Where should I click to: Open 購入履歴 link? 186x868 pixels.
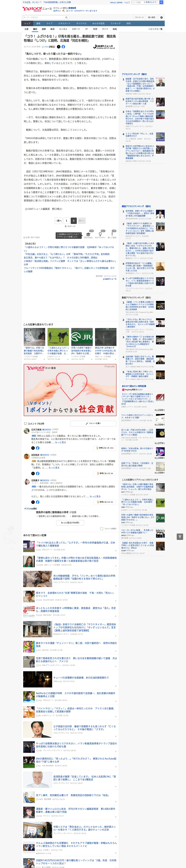152,18
